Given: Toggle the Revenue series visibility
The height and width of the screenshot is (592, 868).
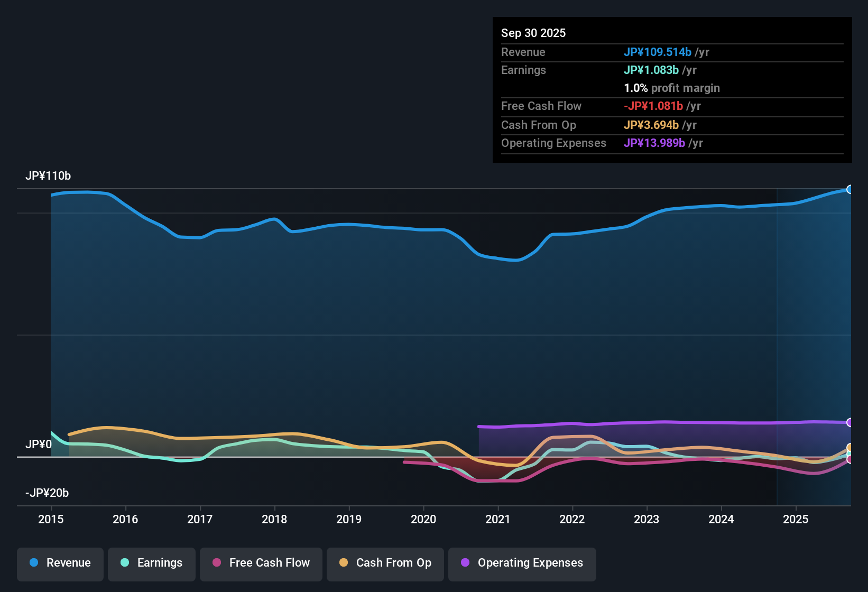Looking at the screenshot, I should pos(60,563).
